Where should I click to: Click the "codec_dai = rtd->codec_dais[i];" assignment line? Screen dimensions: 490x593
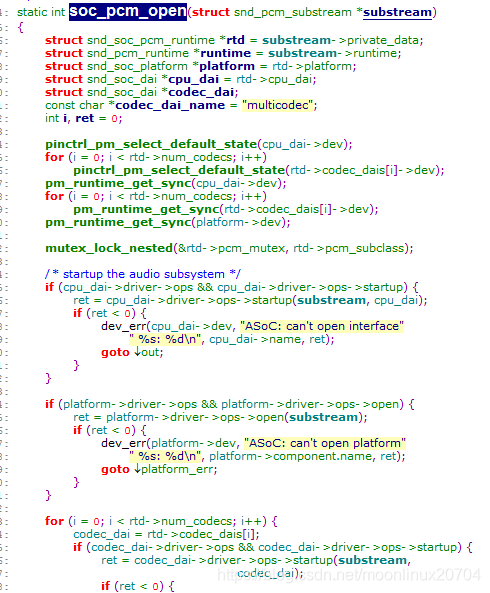[x=166, y=534]
